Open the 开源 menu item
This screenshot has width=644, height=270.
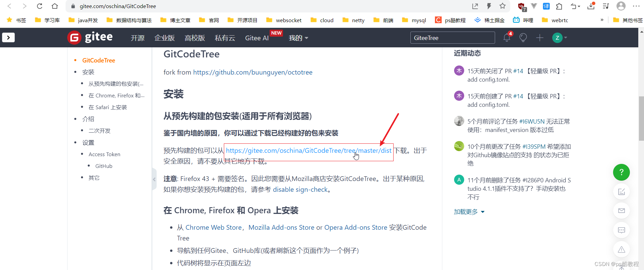[x=137, y=38]
